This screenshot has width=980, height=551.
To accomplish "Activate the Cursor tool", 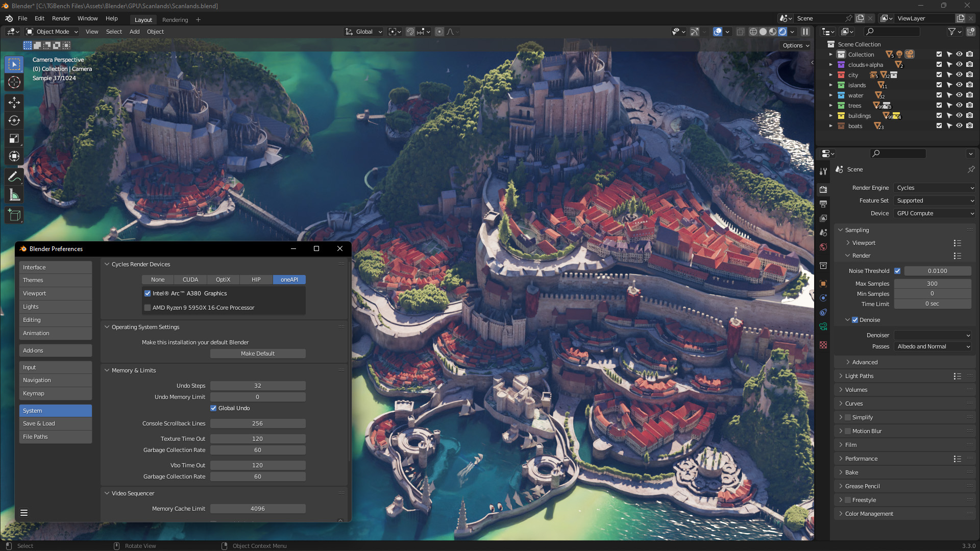I will pos(14,82).
